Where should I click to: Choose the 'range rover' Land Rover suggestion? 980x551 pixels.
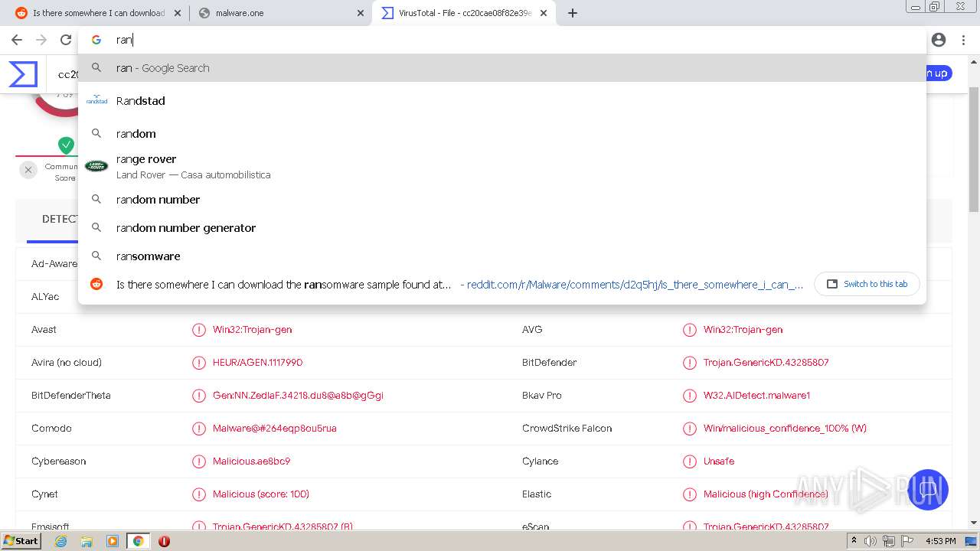point(501,166)
